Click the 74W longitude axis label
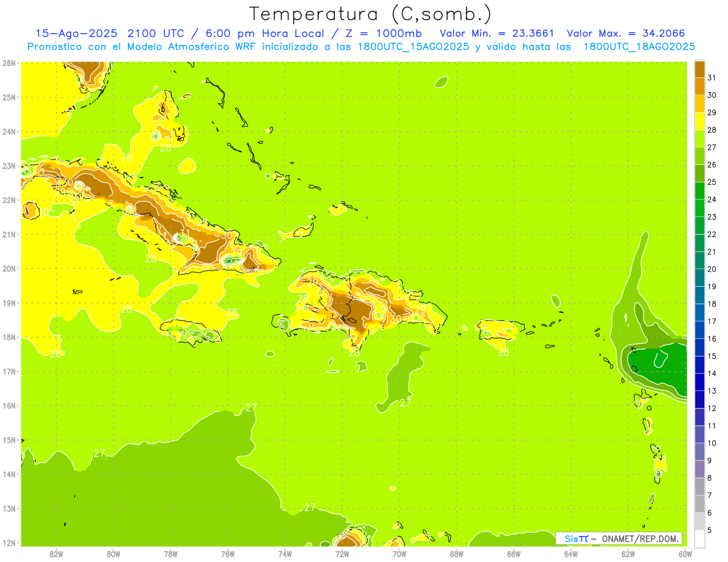This screenshot has width=728, height=562. pos(285,553)
